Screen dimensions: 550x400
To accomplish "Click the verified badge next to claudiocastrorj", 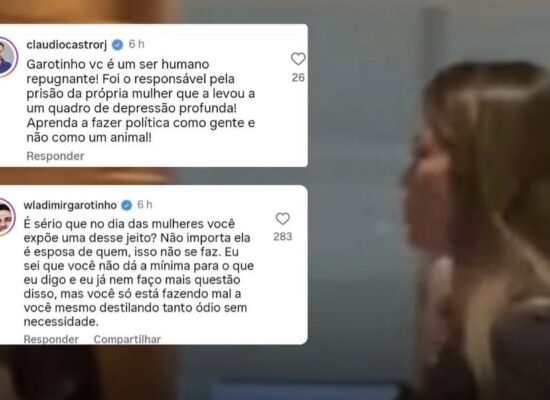I will pyautogui.click(x=118, y=45).
